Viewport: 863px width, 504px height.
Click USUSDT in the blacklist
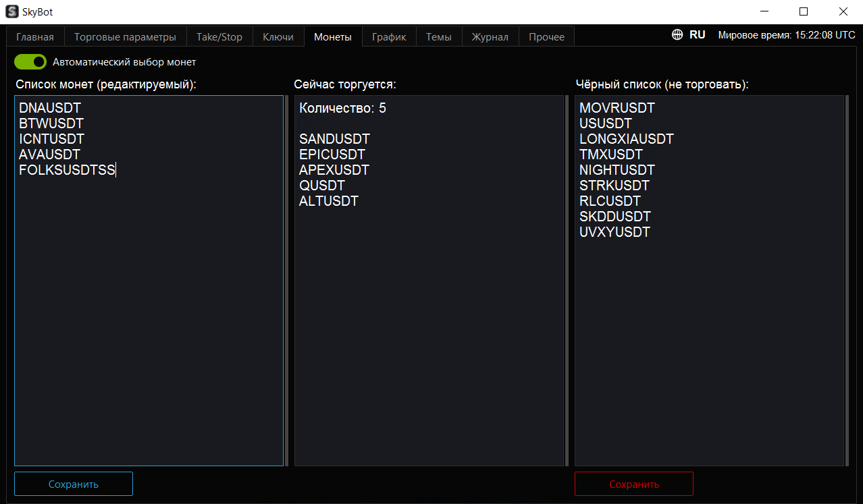[606, 123]
